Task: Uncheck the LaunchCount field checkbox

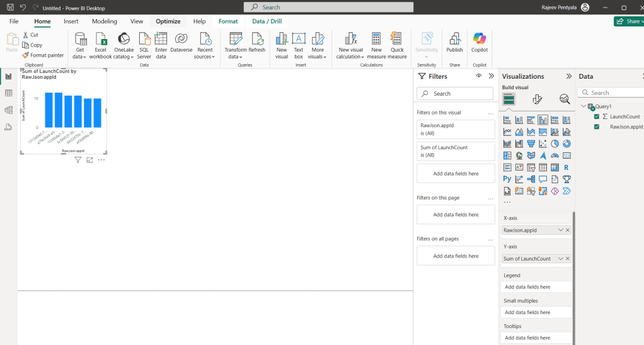Action: [x=597, y=116]
